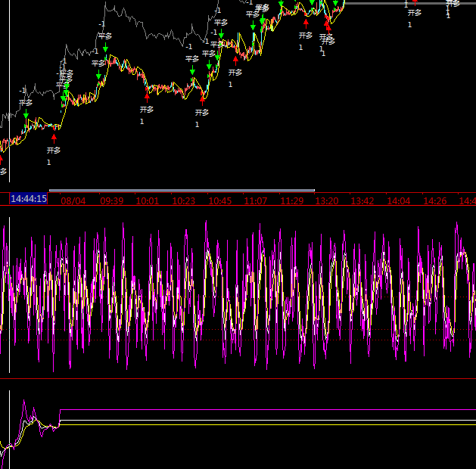Click the 10:45 time axis label

coord(219,201)
